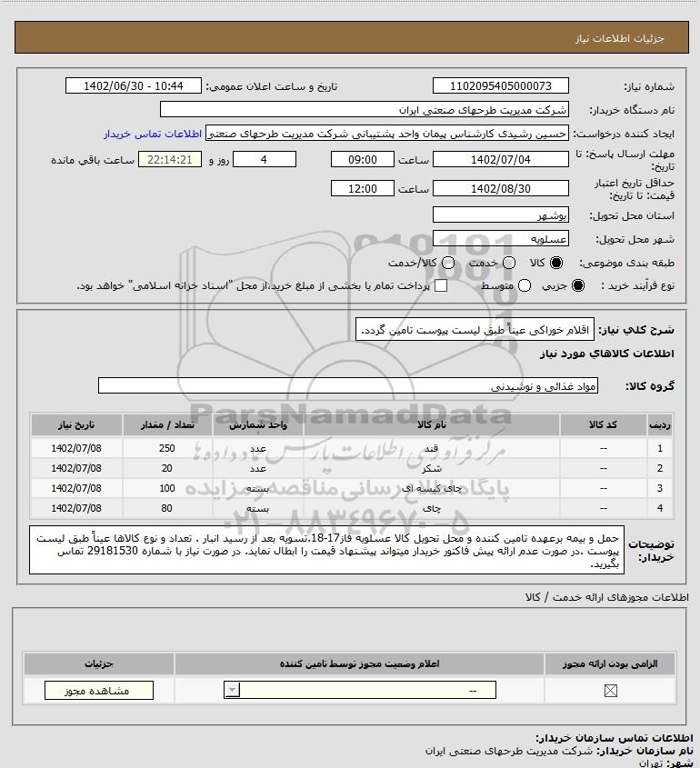The height and width of the screenshot is (768, 700).
Task: Click the goods group field مواد غذائی و نوشیدنی
Action: coord(348,386)
